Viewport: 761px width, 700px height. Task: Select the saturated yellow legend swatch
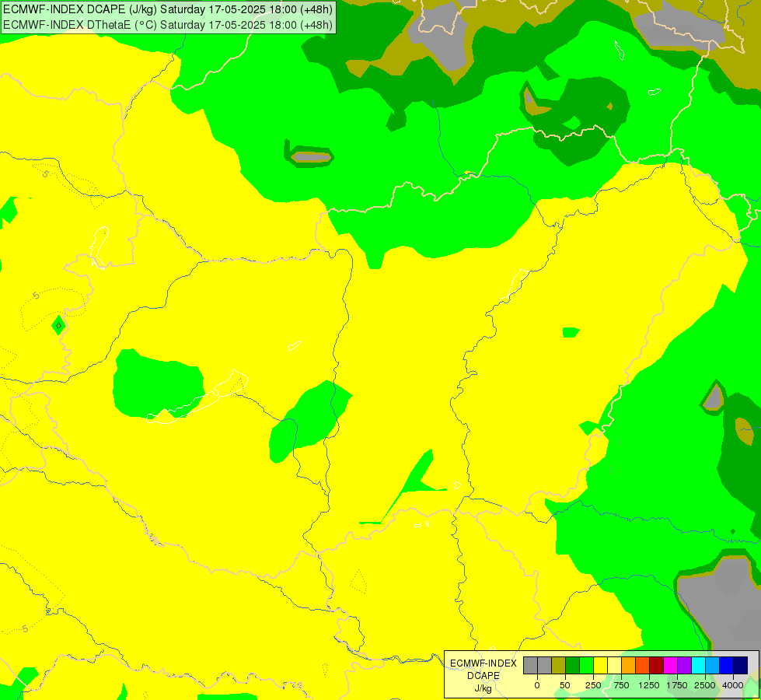click(600, 665)
